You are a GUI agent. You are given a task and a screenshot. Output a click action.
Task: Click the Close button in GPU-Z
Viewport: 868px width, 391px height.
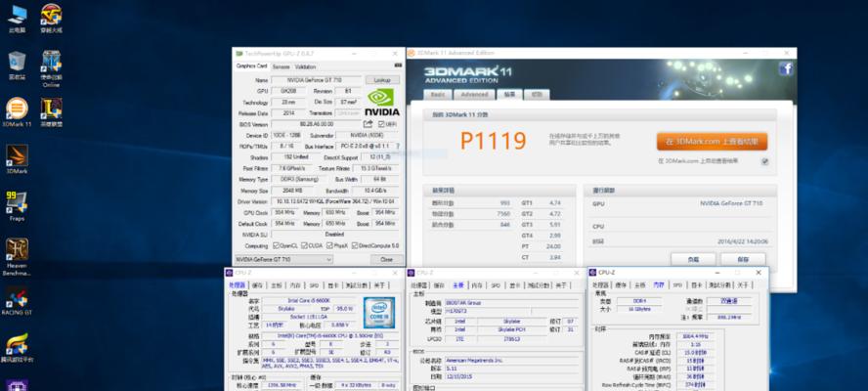pos(386,259)
